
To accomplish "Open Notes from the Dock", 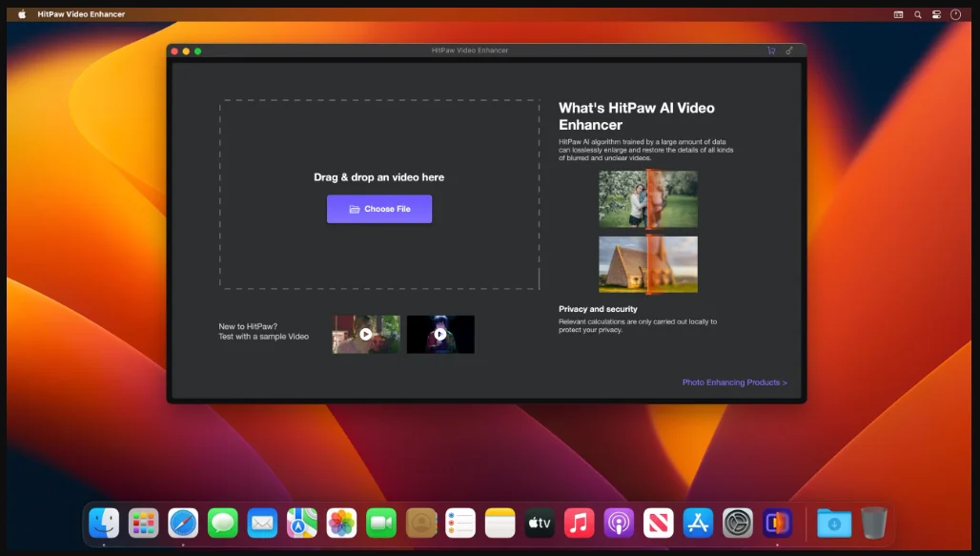I will pyautogui.click(x=500, y=523).
